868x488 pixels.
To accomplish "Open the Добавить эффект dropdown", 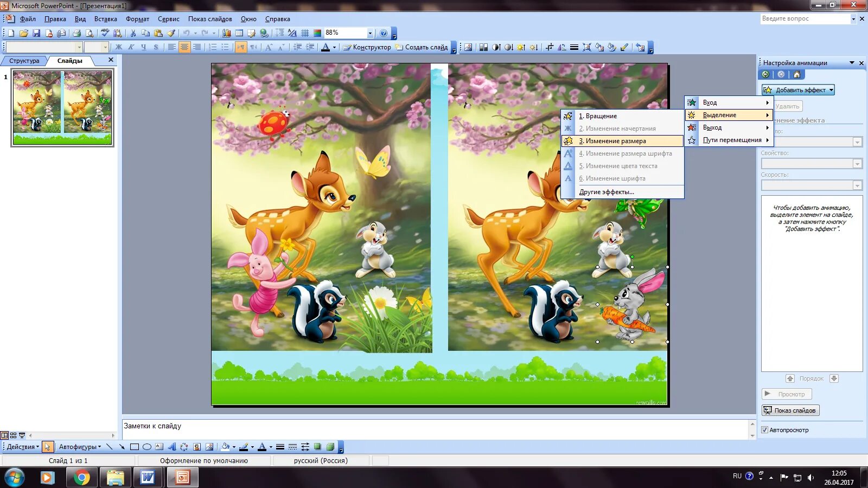I will (798, 90).
